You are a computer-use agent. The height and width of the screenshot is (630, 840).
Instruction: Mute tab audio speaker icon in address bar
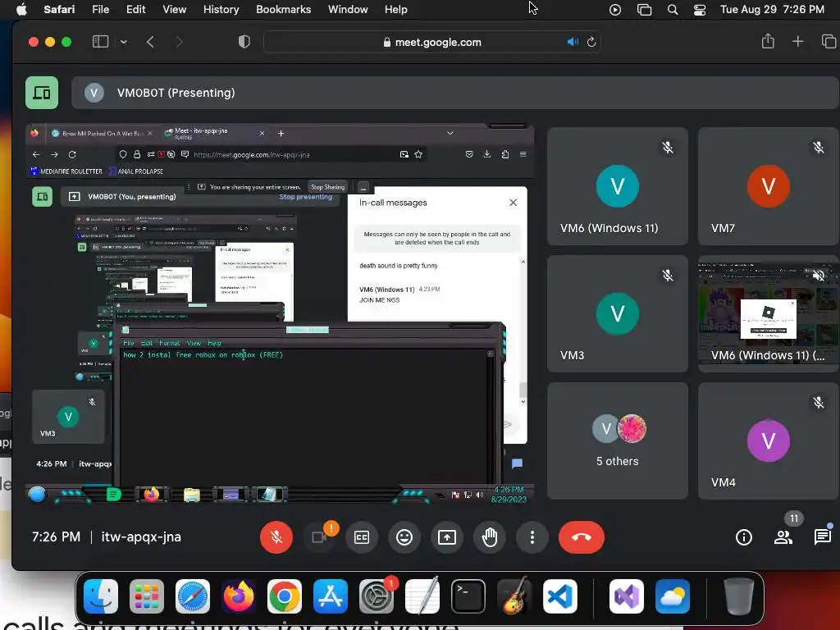pos(572,42)
